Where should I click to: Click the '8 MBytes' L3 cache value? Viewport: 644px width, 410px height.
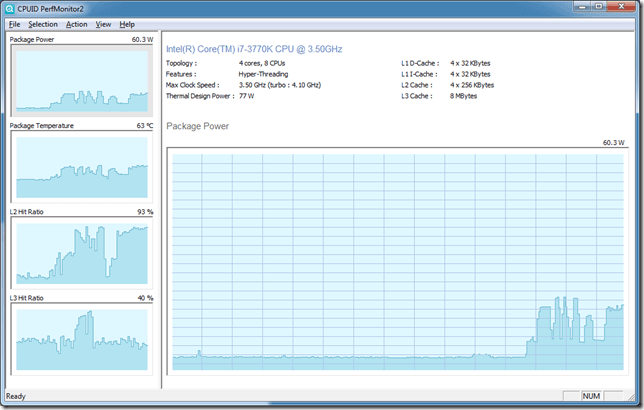tap(463, 96)
